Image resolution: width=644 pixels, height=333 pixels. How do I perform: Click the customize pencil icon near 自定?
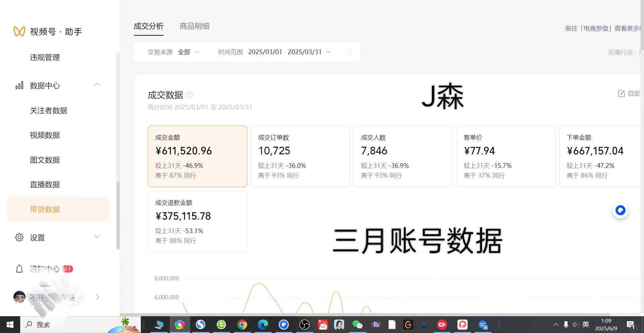(x=621, y=93)
